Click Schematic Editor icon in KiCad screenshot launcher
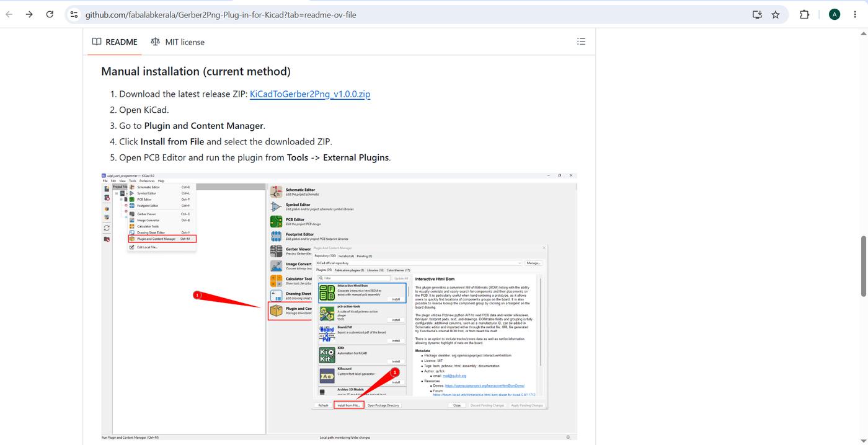This screenshot has width=868, height=445. tap(277, 192)
